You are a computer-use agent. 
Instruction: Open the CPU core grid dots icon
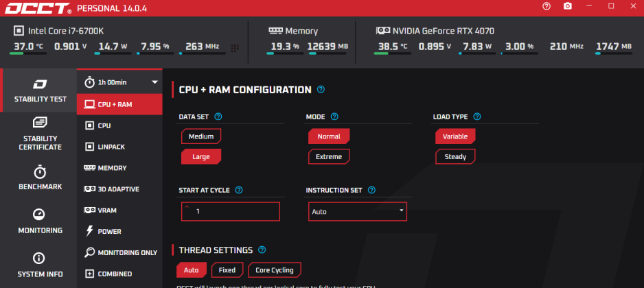pyautogui.click(x=235, y=48)
